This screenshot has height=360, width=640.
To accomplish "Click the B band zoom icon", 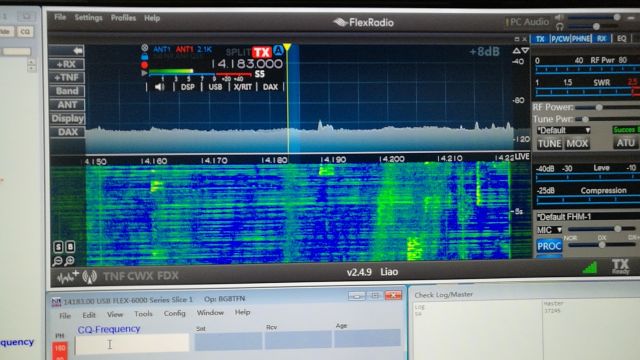I will [x=70, y=247].
